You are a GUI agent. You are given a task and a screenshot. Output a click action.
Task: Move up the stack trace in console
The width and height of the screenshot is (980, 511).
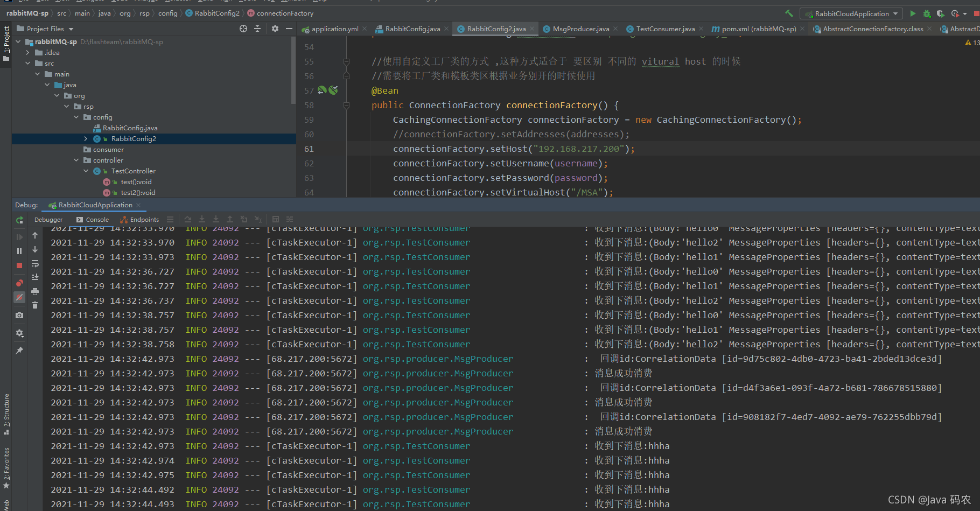coord(35,235)
